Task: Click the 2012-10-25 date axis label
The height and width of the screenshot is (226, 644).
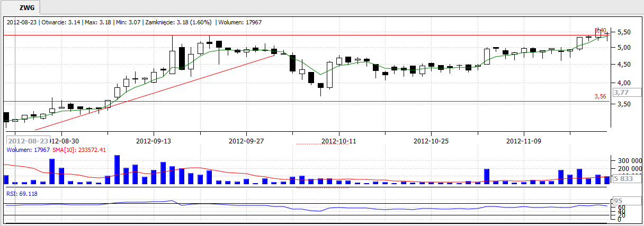Action: tap(431, 141)
